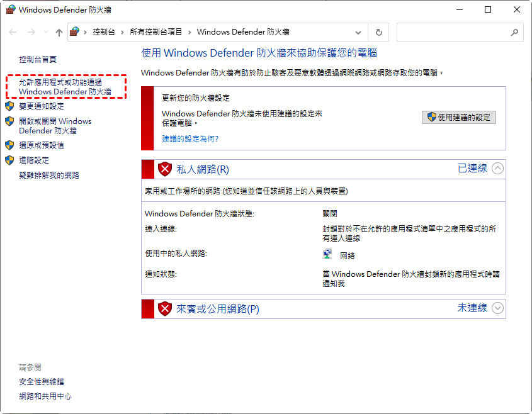Open 允許應用程式或功能通過 Windows Defender 防火牆
This screenshot has width=532, height=414.
point(65,87)
